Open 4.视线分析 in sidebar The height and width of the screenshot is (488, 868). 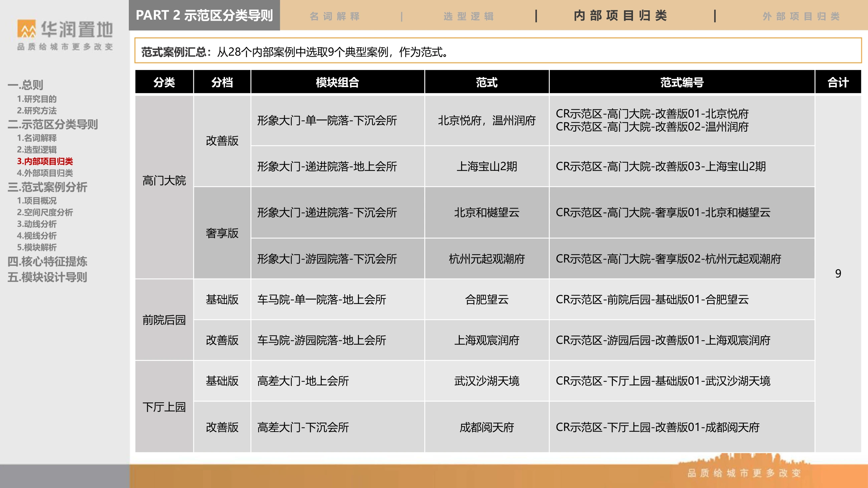37,236
